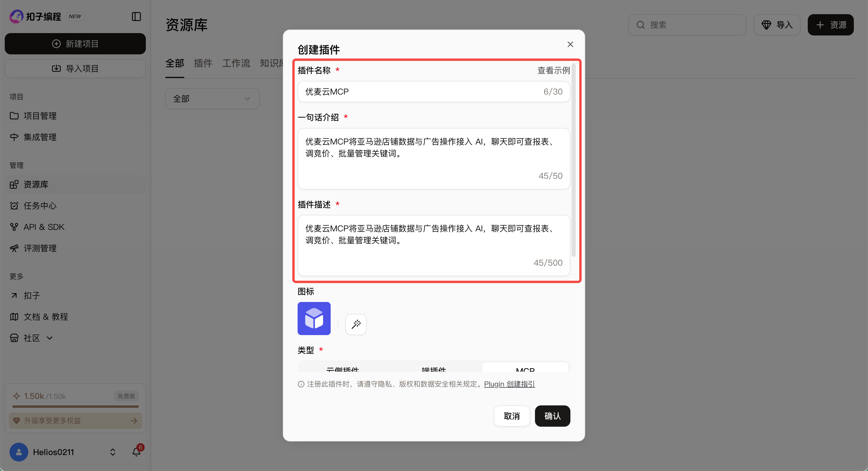Open the 扣子 external link

pyautogui.click(x=75, y=295)
